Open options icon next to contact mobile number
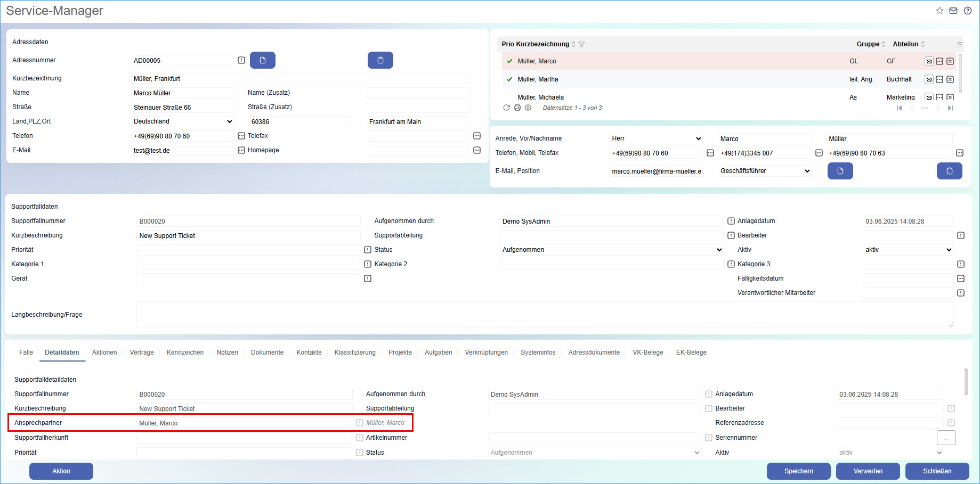This screenshot has height=484, width=980. 819,153
